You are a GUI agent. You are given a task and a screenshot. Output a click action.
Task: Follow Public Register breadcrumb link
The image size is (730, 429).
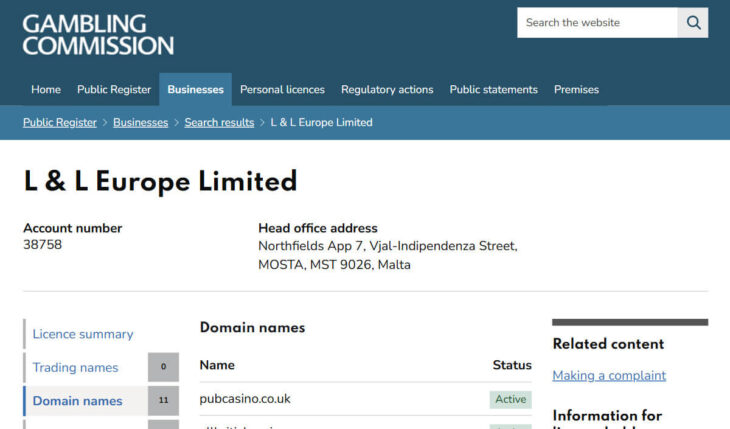(60, 123)
